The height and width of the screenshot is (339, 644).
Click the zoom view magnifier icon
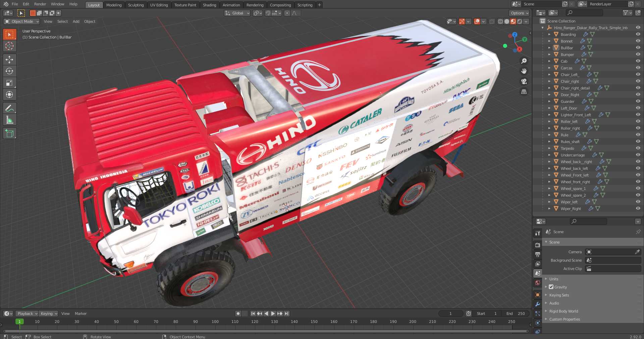(524, 61)
